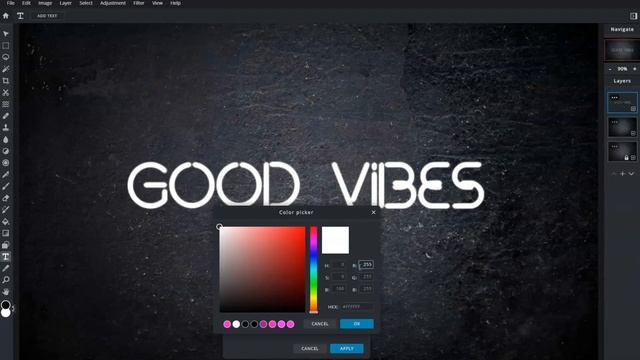The image size is (640, 360).
Task: Select the Blur droplet tool
Action: (x=6, y=140)
